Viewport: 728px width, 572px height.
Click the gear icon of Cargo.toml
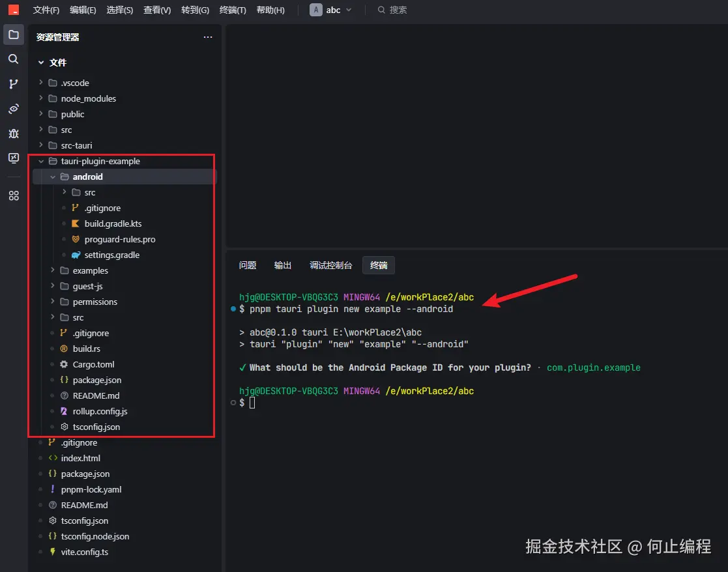tap(64, 365)
